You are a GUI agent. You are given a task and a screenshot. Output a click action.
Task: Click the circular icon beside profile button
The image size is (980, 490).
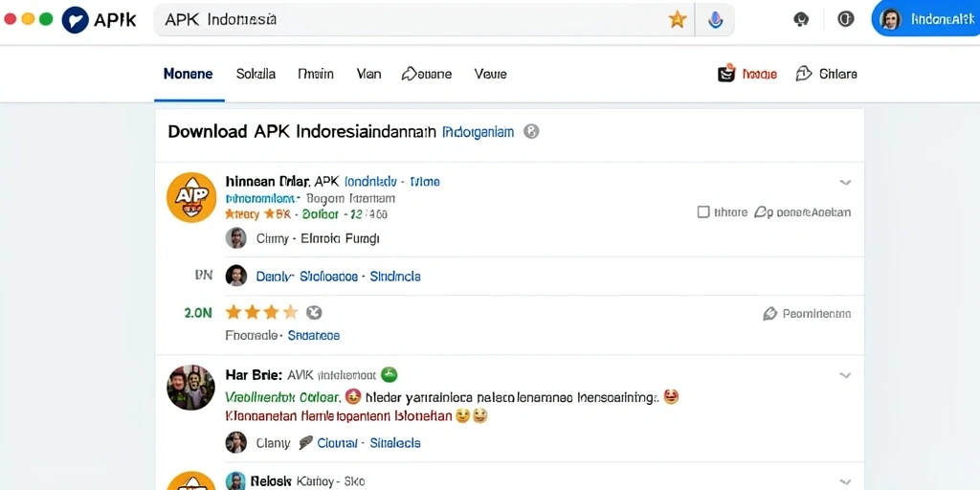(x=846, y=19)
